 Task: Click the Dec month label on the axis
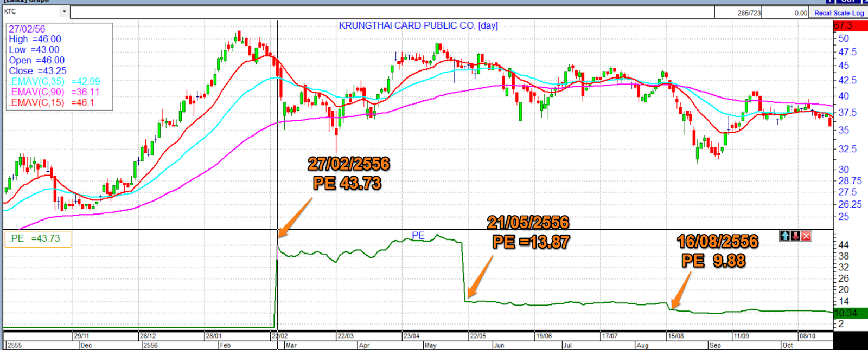[x=86, y=346]
